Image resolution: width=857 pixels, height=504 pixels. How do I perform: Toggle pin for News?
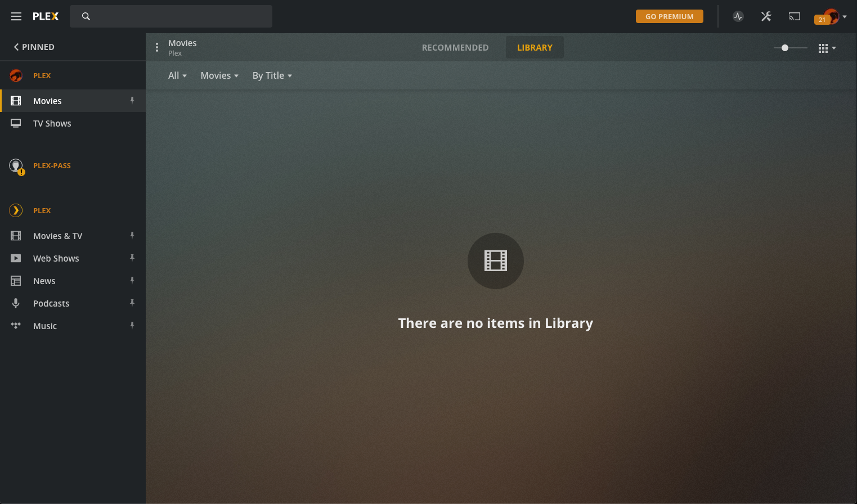tap(132, 281)
